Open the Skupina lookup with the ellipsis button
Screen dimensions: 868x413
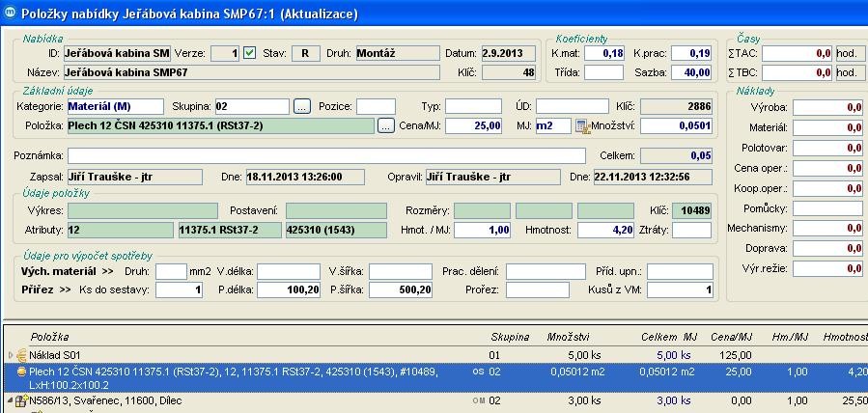302,106
